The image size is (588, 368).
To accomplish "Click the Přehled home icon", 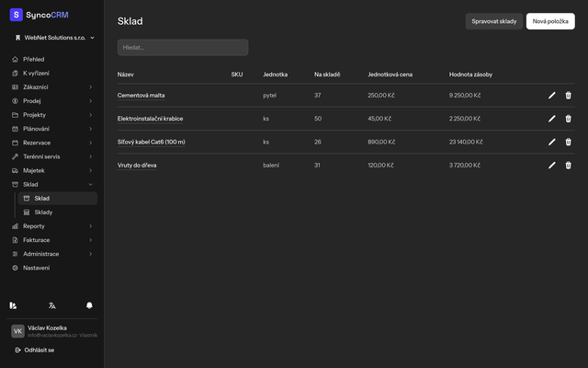I will [x=15, y=59].
